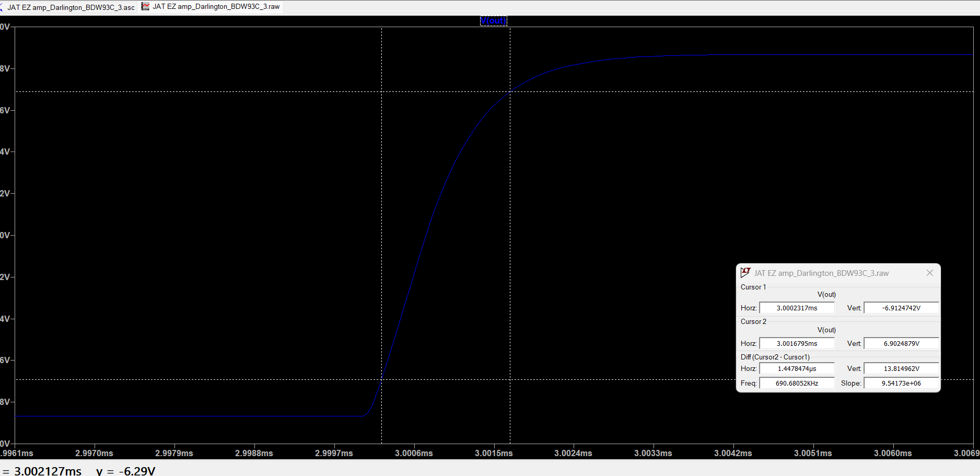Image resolution: width=980 pixels, height=476 pixels.
Task: Switch to the JAT EZ amp .raw waveform tab
Action: coord(211,7)
